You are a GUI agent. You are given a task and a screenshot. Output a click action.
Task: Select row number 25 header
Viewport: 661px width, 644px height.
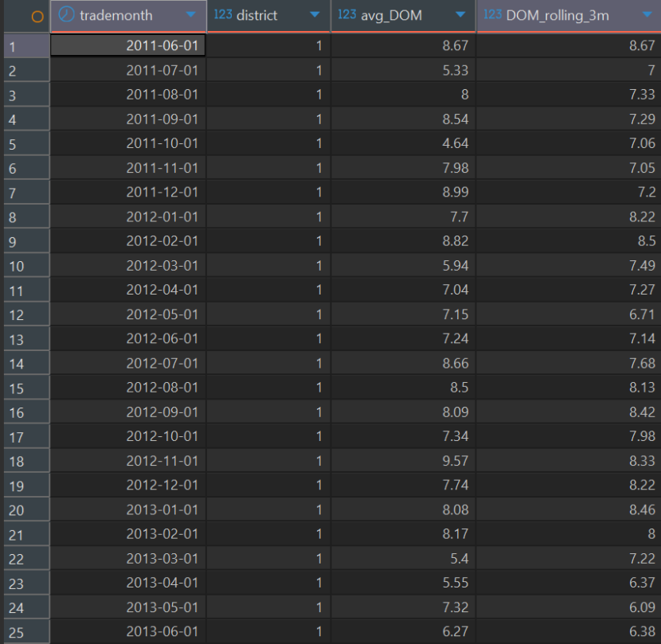tap(26, 632)
